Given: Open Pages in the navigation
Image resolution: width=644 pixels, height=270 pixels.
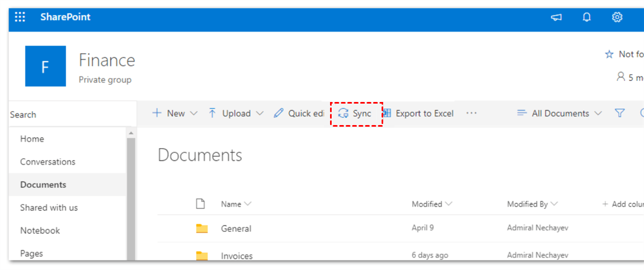Looking at the screenshot, I should click(32, 254).
